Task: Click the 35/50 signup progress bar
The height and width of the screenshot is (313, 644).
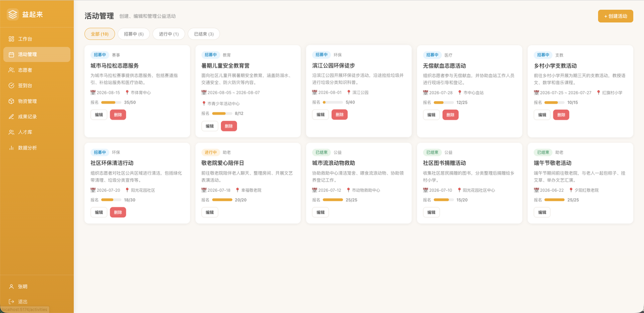Action: pyautogui.click(x=111, y=102)
